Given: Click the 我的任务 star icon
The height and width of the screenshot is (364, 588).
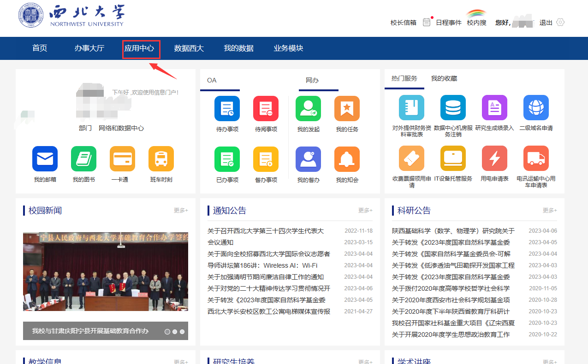Looking at the screenshot, I should [x=347, y=109].
